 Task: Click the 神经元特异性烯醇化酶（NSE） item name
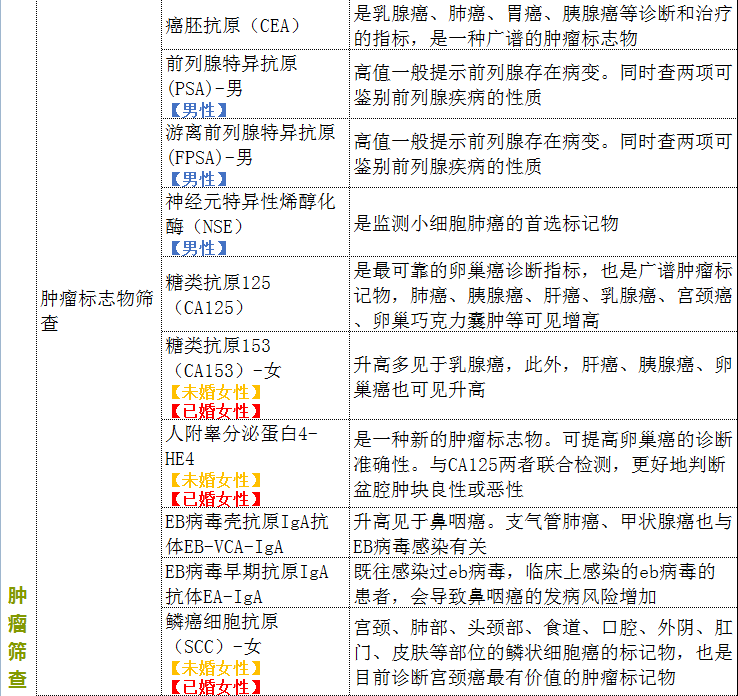[x=250, y=214]
